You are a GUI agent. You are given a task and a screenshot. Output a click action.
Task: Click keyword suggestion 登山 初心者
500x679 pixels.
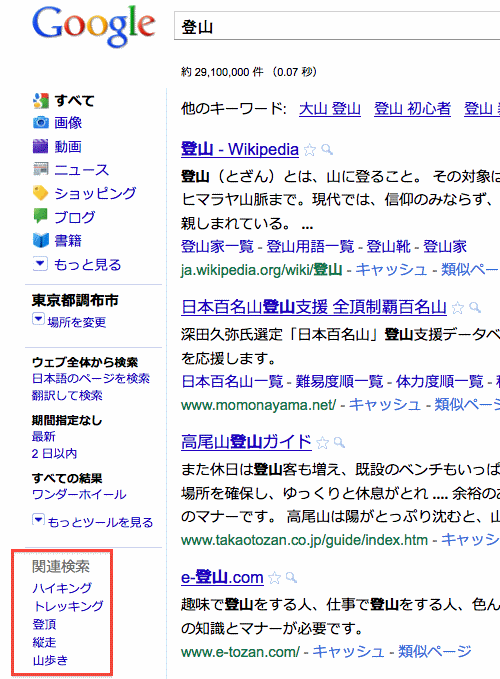(x=413, y=109)
